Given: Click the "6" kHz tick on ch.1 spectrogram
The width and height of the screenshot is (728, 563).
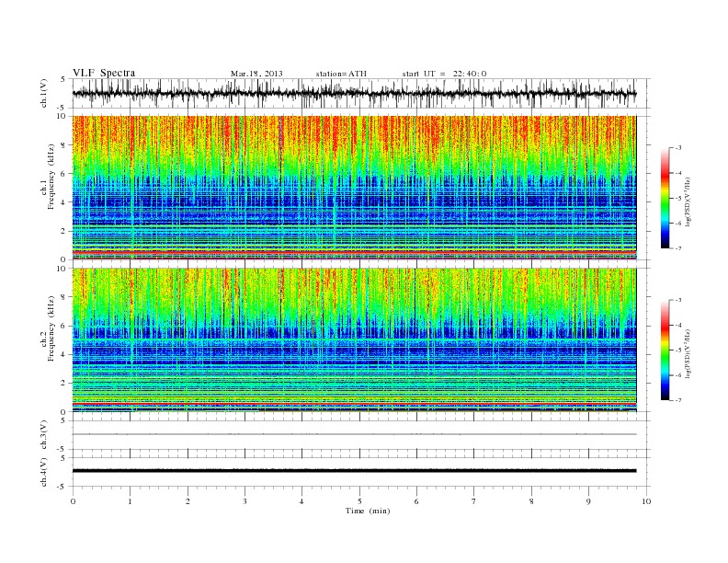Looking at the screenshot, I should tap(63, 174).
